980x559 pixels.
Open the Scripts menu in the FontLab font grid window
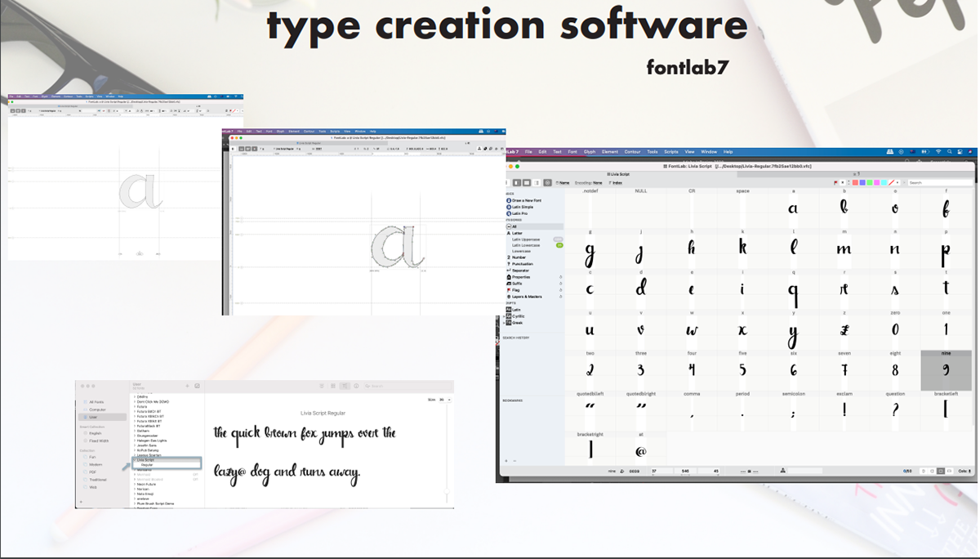(x=671, y=152)
